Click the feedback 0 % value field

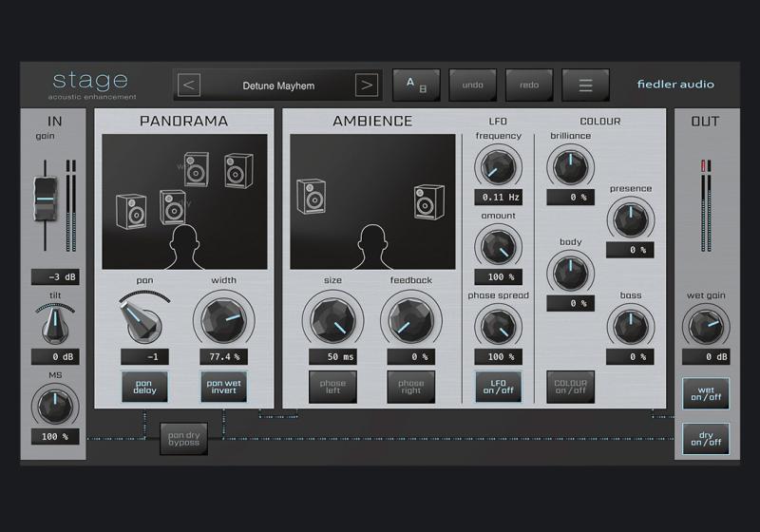[411, 356]
